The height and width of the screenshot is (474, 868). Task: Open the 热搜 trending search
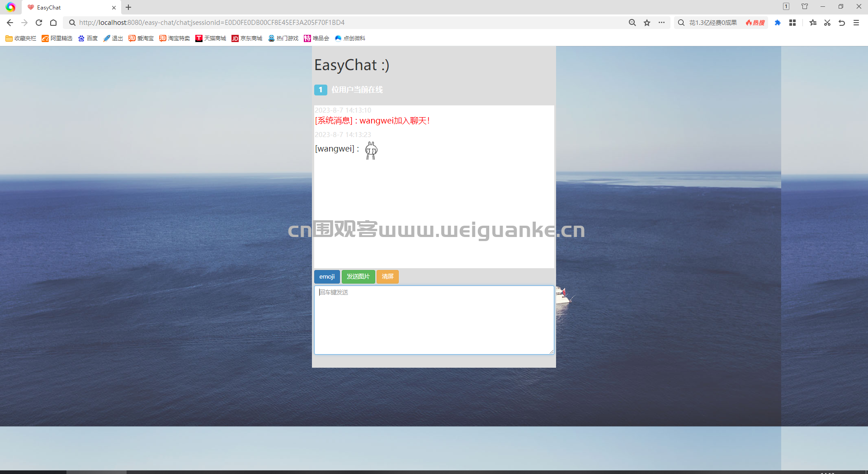tap(755, 23)
